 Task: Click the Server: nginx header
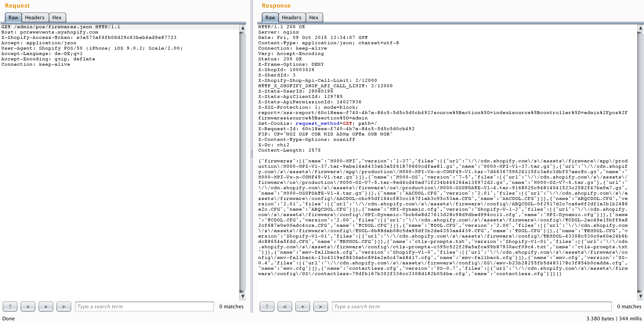point(279,32)
